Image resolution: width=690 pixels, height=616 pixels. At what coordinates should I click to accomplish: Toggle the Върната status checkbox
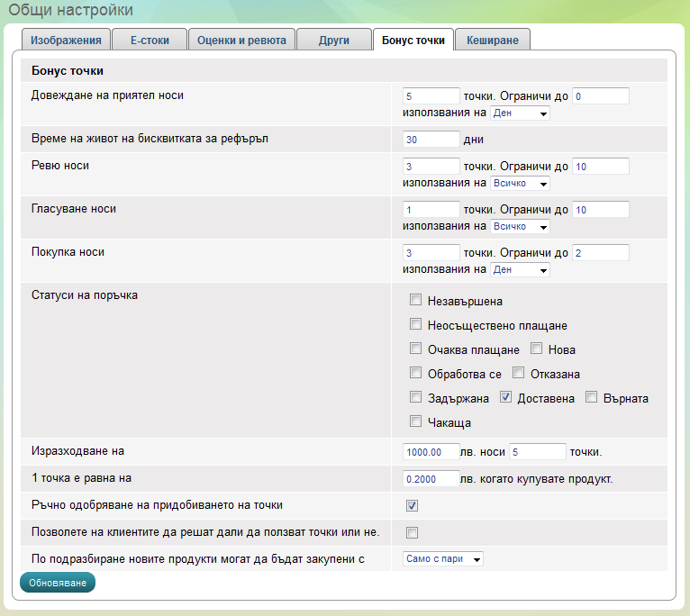pos(591,397)
